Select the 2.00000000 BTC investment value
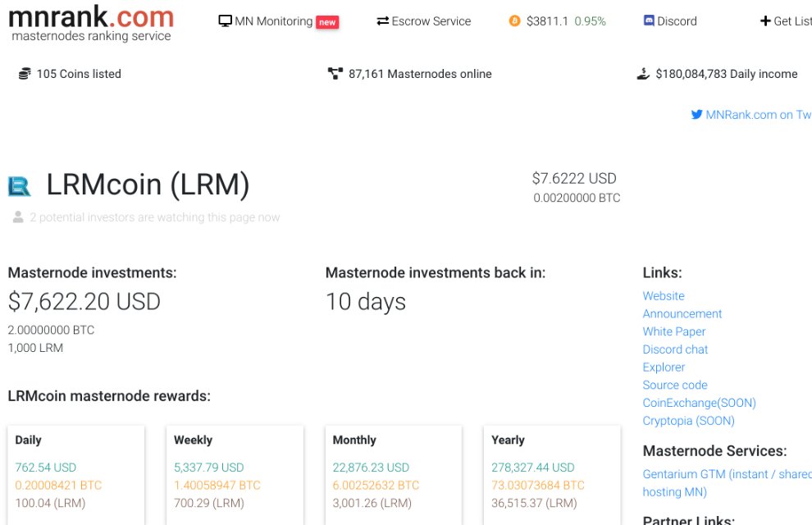The image size is (812, 525). point(52,330)
